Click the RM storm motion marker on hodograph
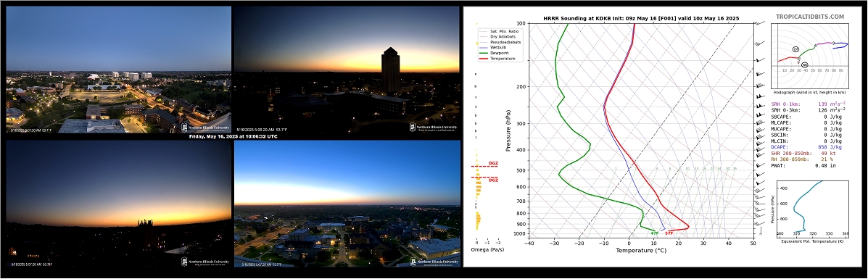 804,64
